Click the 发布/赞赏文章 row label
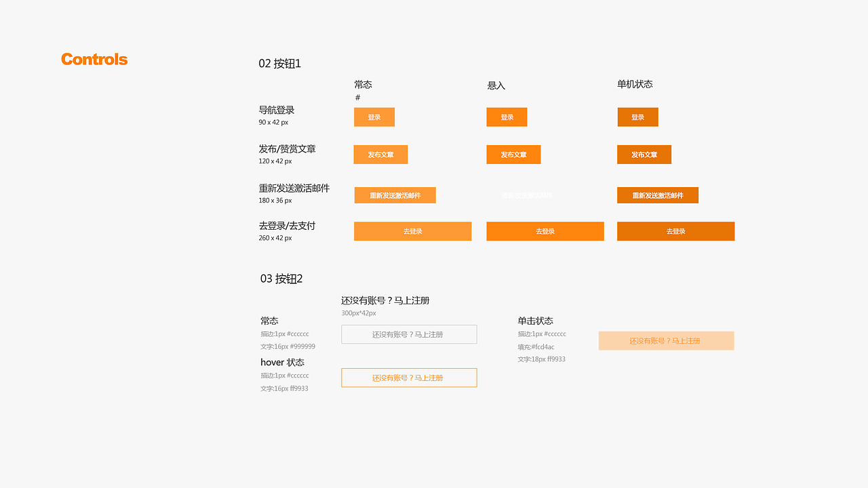 (287, 148)
